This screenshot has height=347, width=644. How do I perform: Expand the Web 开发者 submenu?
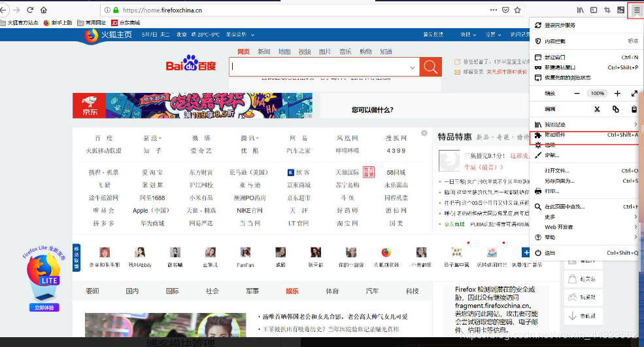coord(586,227)
